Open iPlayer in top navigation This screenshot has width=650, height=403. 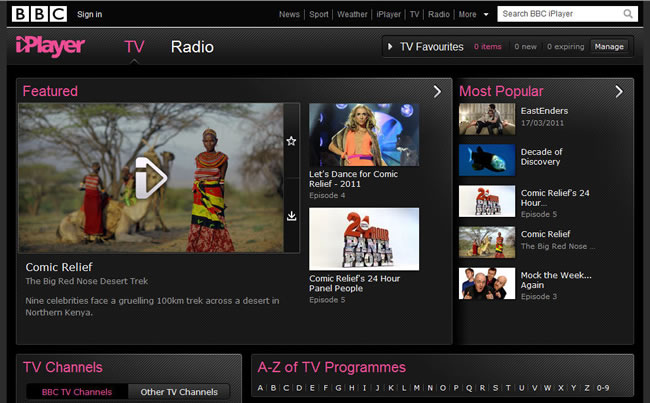point(389,15)
